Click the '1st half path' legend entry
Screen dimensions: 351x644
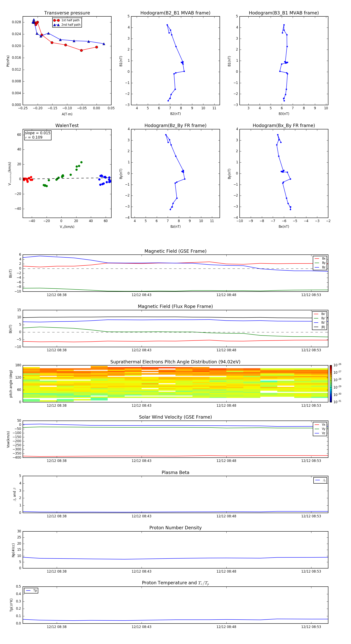click(67, 20)
